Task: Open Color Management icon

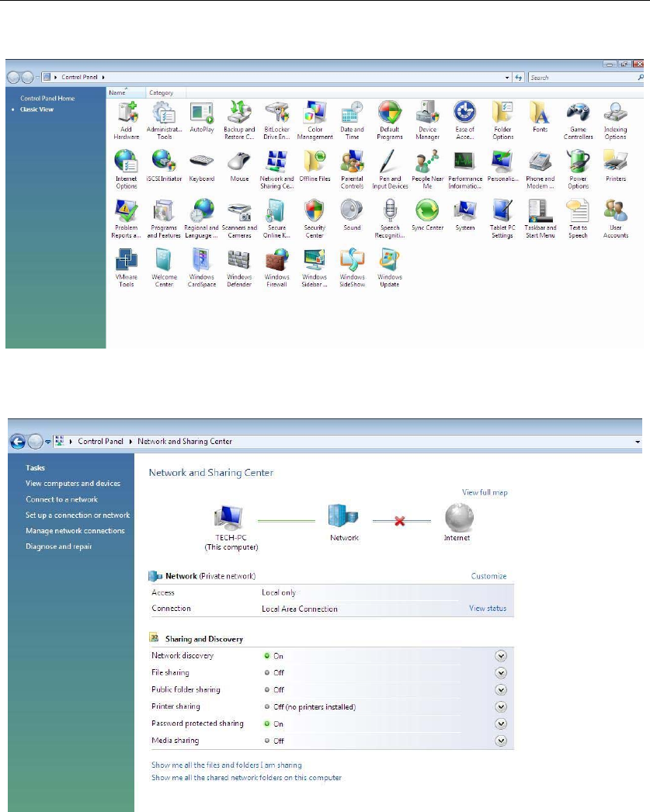Action: 315,120
